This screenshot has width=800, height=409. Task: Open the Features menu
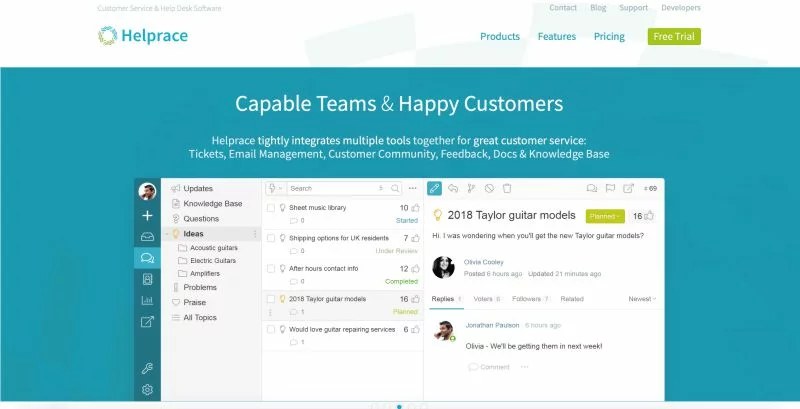557,36
